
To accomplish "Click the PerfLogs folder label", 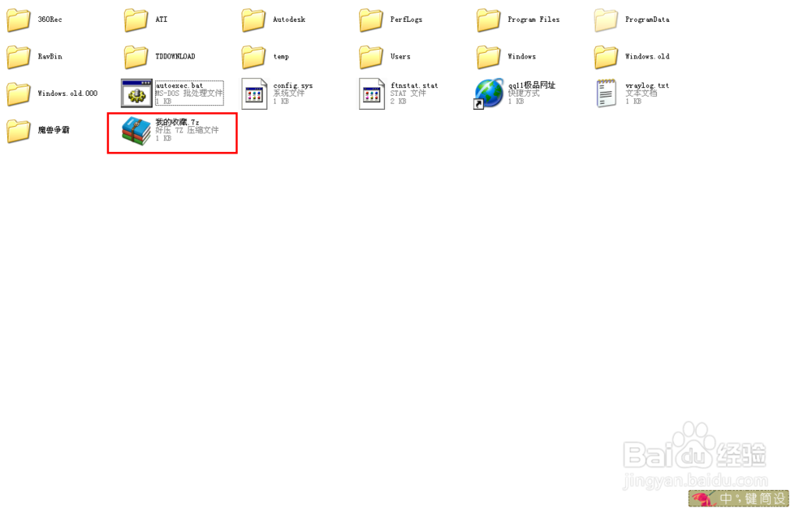I will coord(407,20).
